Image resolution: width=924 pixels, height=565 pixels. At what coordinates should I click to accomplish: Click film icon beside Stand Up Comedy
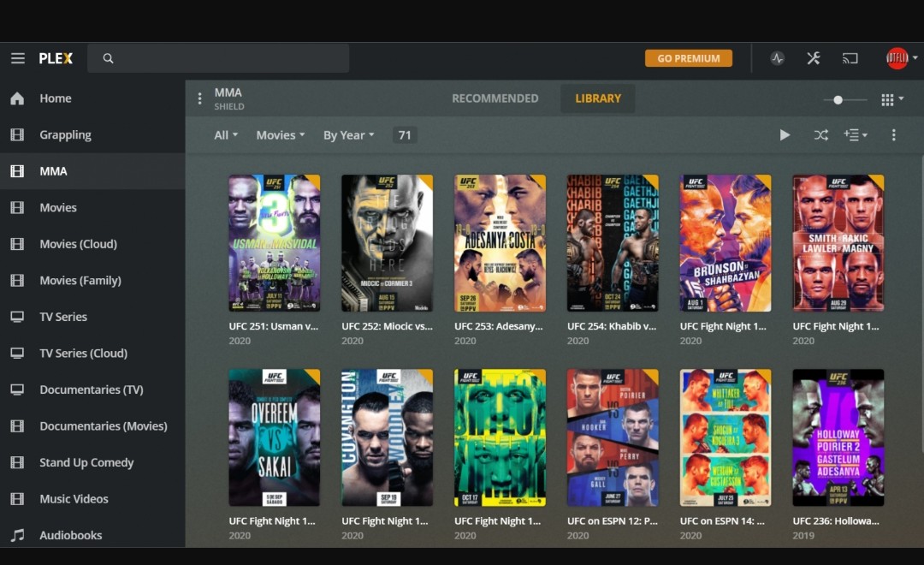18,462
